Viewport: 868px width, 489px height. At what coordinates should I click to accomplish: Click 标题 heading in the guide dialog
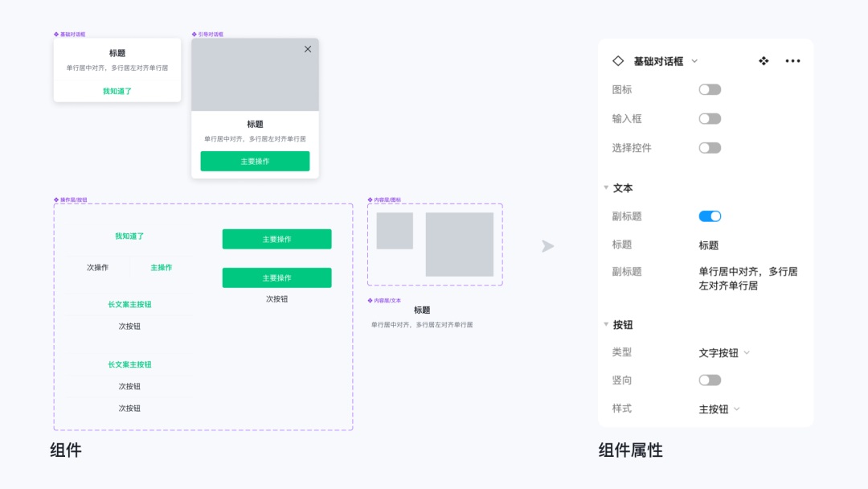tap(256, 125)
